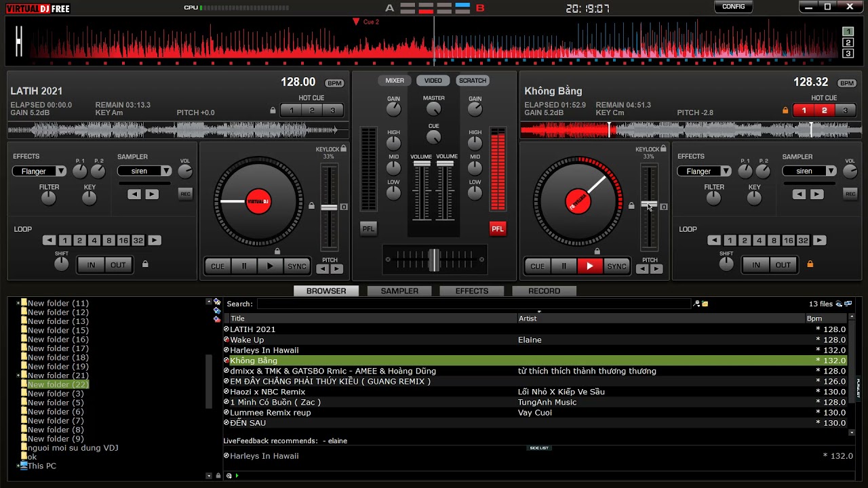Nudge left deck pitch down arrow
The width and height of the screenshot is (868, 488).
(x=323, y=269)
